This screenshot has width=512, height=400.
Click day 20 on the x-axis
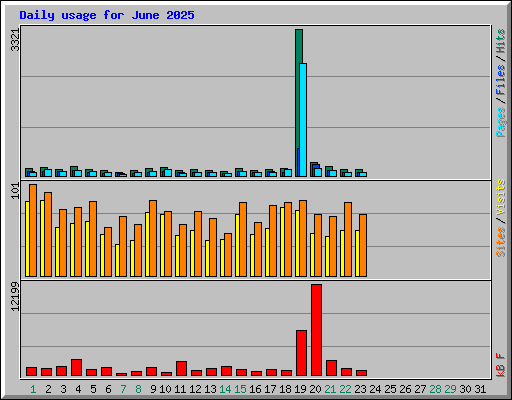click(315, 389)
